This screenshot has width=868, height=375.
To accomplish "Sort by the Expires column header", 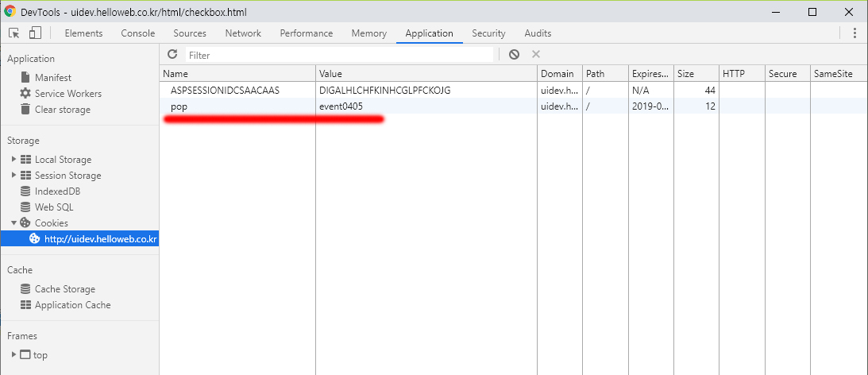I will pos(651,74).
